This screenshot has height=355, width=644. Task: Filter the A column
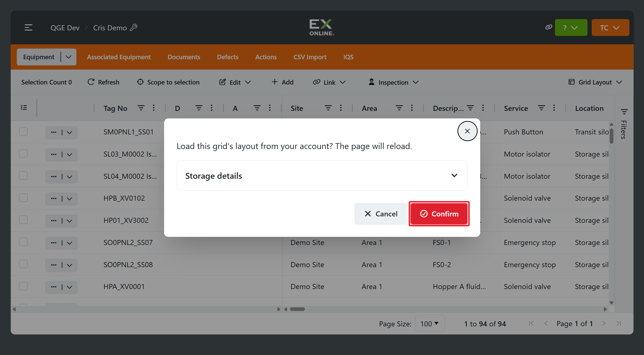257,108
